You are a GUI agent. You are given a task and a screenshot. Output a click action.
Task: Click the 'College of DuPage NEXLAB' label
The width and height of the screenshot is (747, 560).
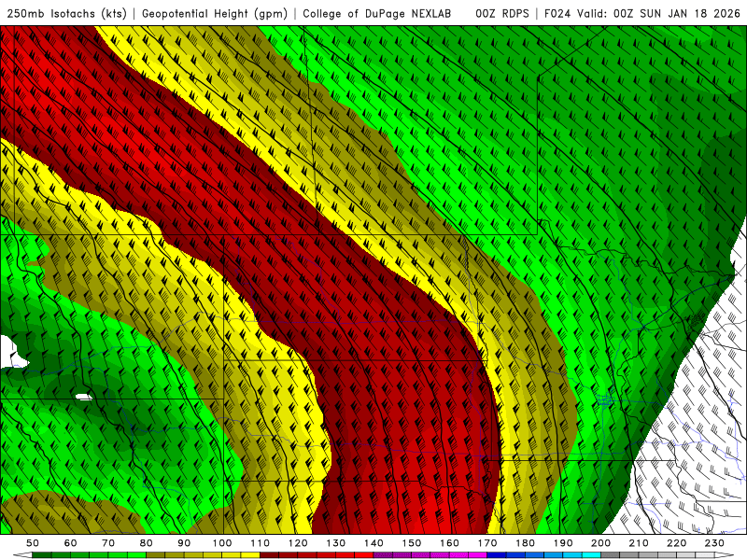coord(377,14)
